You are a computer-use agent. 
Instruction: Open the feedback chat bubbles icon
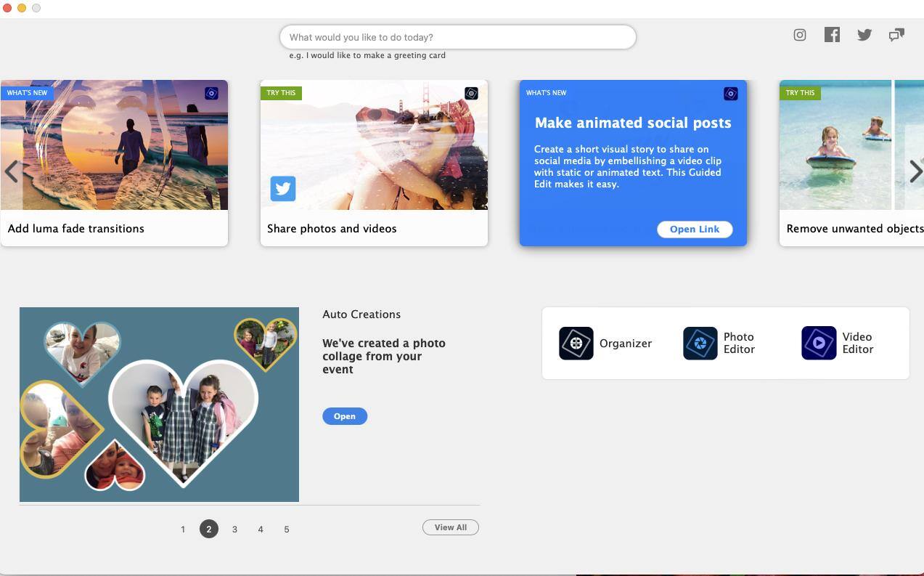tap(896, 35)
